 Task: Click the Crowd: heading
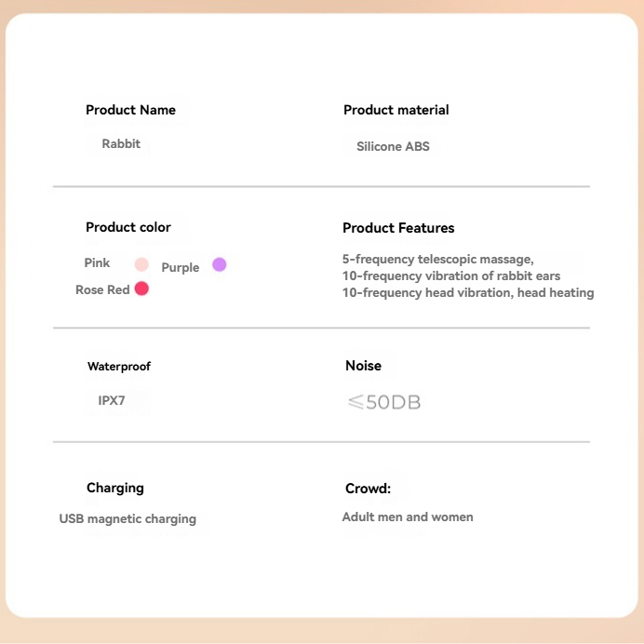(x=368, y=489)
